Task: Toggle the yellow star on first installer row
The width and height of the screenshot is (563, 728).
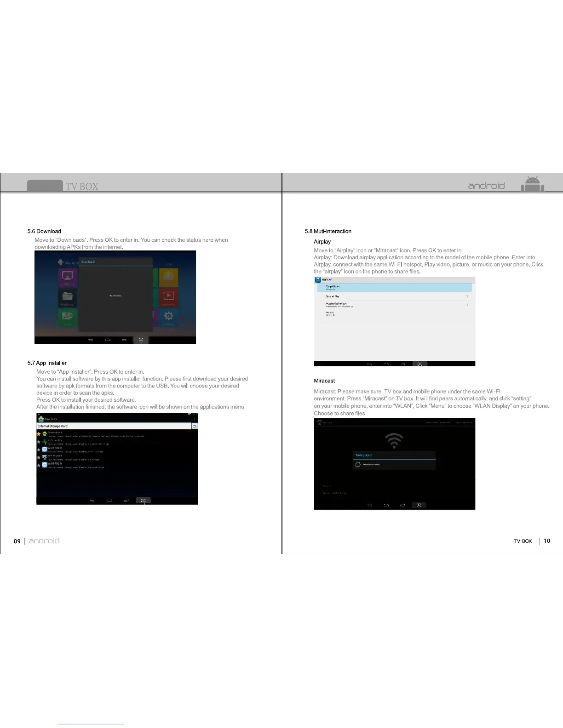Action: pos(39,434)
